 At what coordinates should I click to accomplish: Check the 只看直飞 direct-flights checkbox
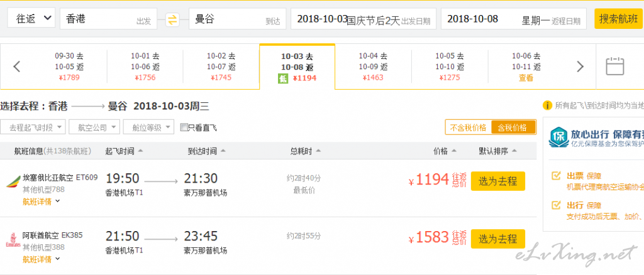click(184, 127)
